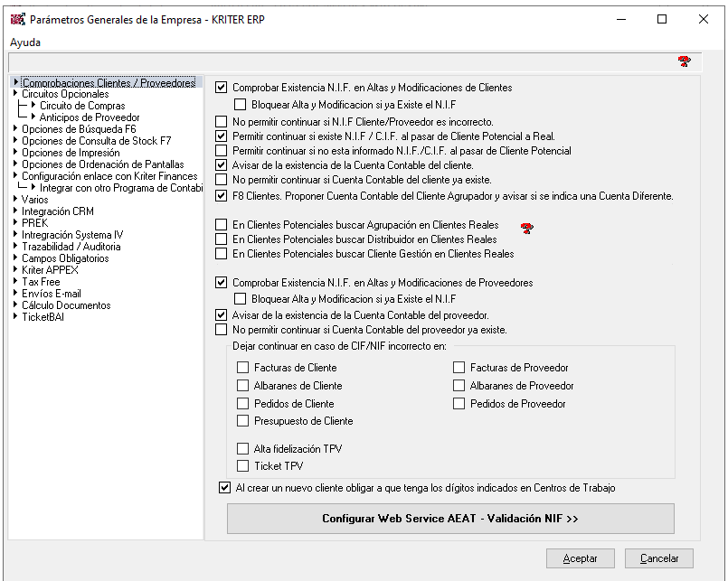Check No permitir continuar si N.I.F incorrecto
The height and width of the screenshot is (581, 728).
pos(222,122)
